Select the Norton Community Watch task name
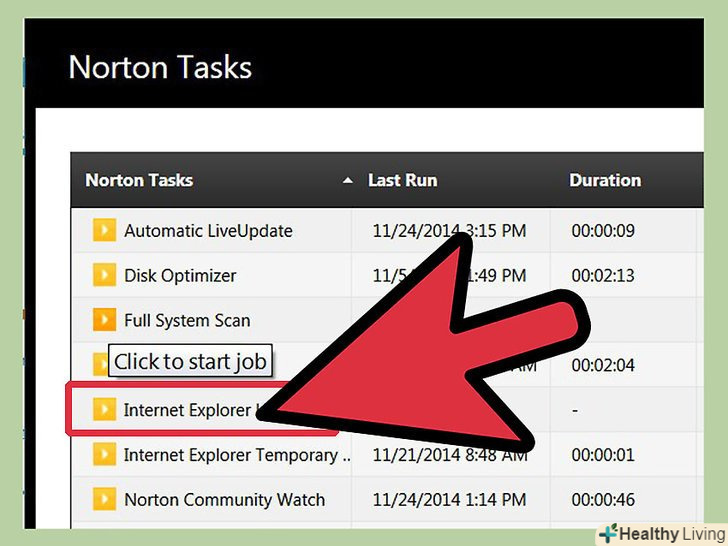Screen dimensions: 728x546 [x=224, y=500]
